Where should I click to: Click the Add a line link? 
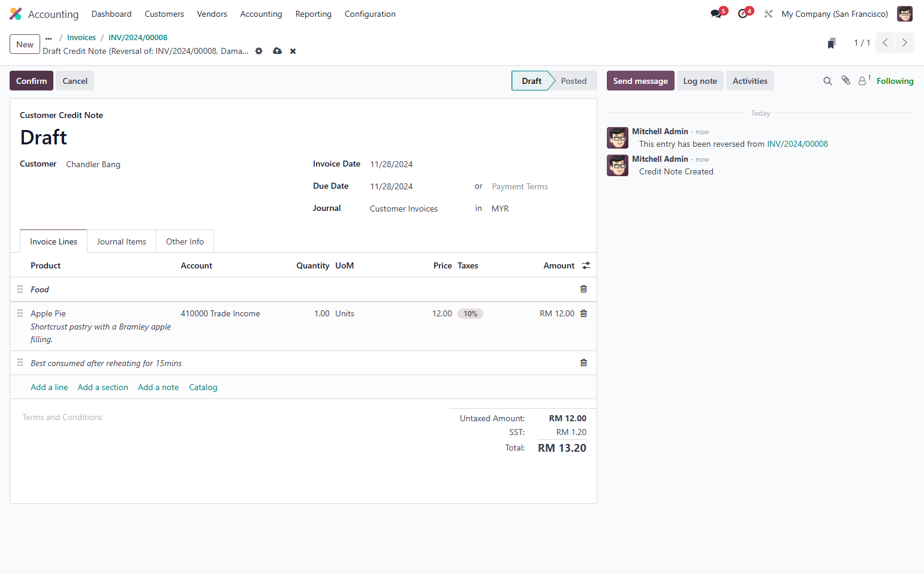[49, 387]
